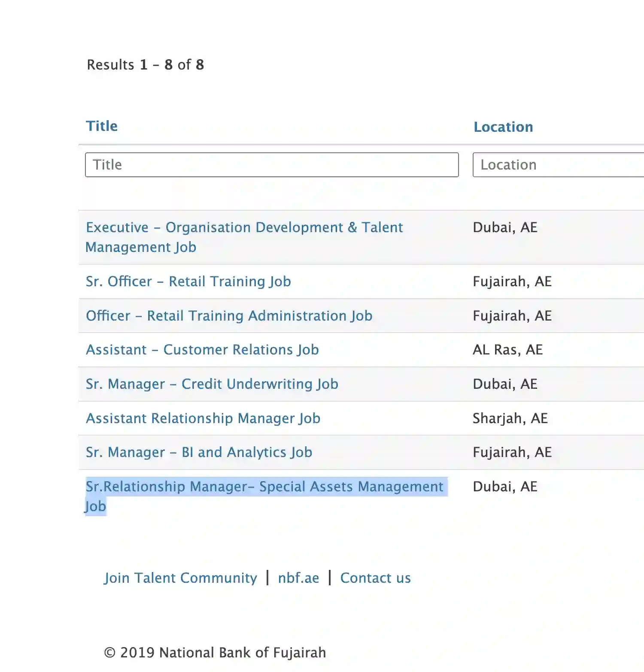Image resolution: width=644 pixels, height=672 pixels.
Task: Open Assistant – Customer Relations job posting
Action: [x=202, y=350]
